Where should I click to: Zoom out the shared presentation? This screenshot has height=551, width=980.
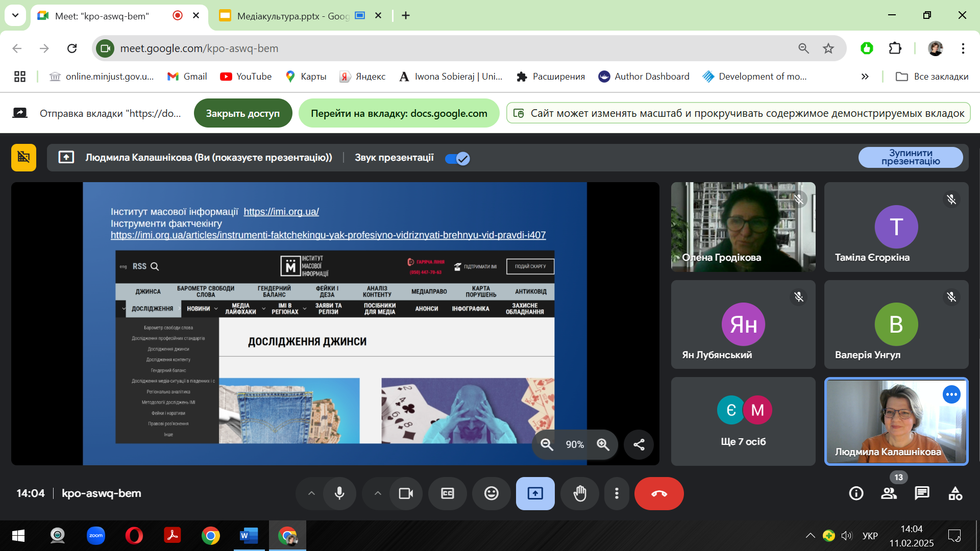point(547,444)
